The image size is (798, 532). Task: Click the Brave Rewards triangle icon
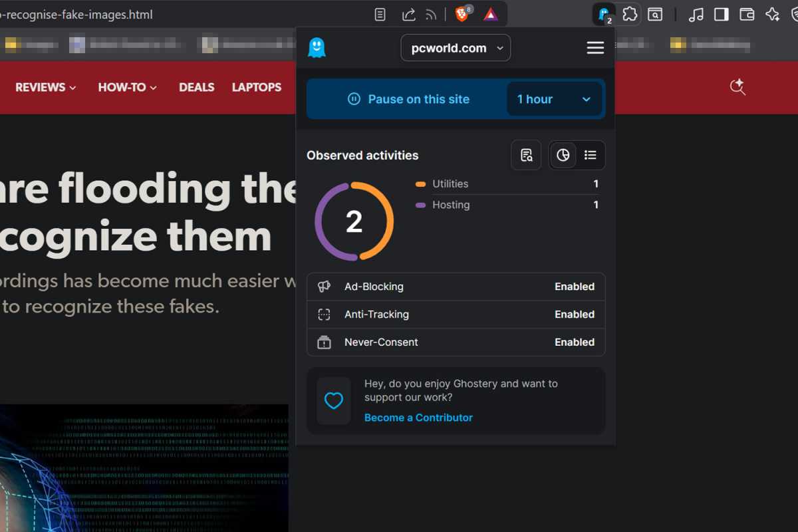click(491, 14)
